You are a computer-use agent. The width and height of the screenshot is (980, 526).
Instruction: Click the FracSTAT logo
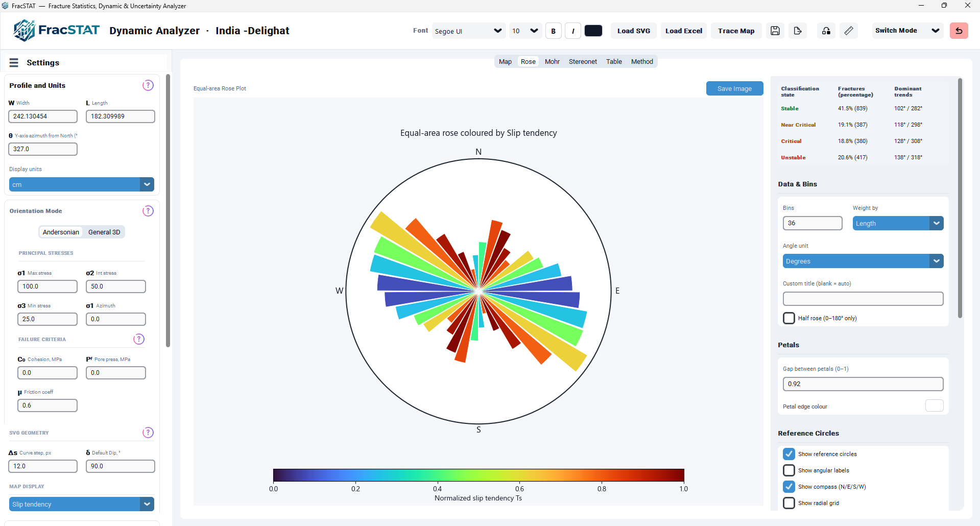click(x=56, y=31)
